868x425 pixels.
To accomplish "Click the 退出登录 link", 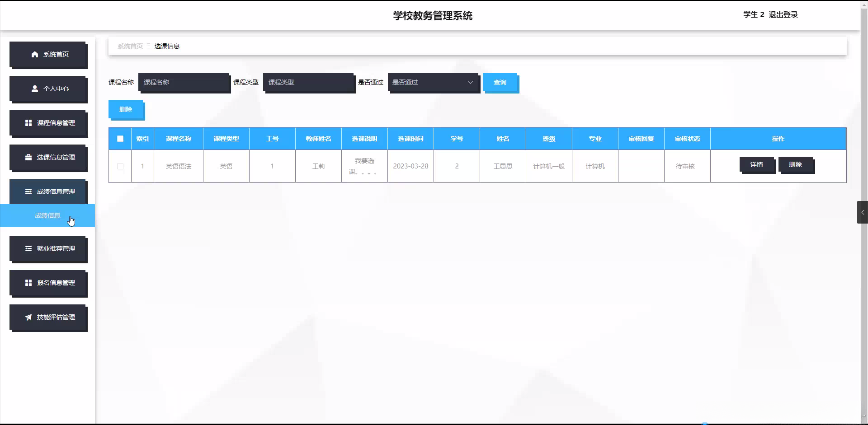I will click(x=783, y=14).
